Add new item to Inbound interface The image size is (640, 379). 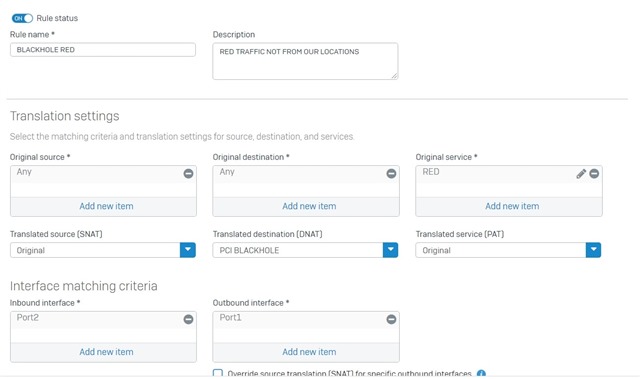pyautogui.click(x=106, y=352)
